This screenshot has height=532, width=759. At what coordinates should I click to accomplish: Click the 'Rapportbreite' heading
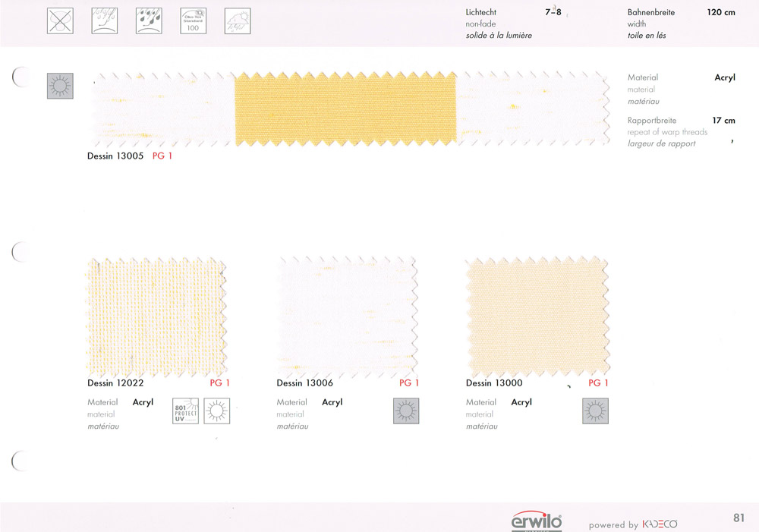coord(652,121)
